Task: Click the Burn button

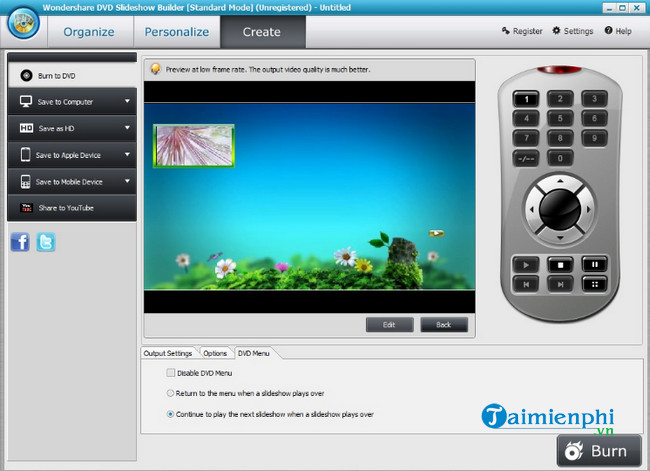Action: pyautogui.click(x=599, y=451)
